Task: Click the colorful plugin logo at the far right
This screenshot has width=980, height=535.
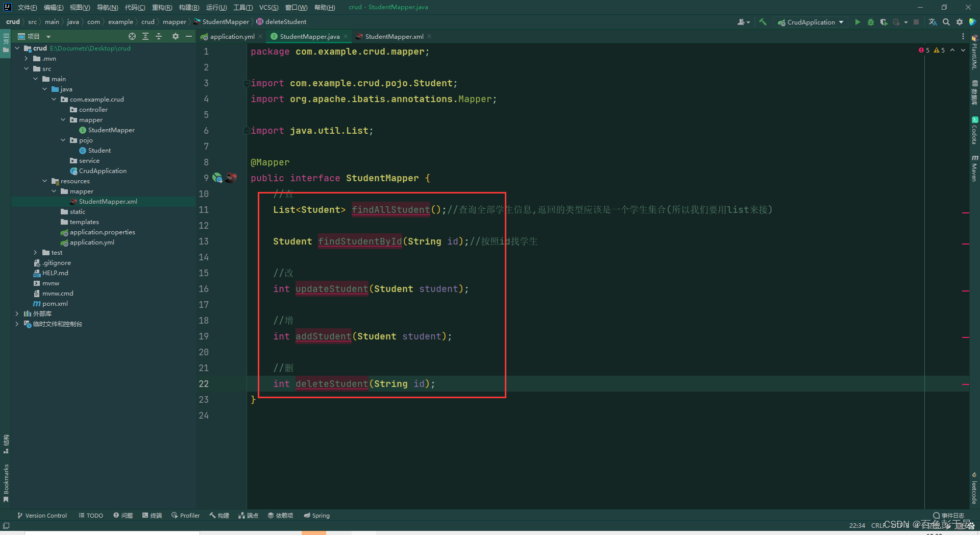Action: pyautogui.click(x=973, y=22)
